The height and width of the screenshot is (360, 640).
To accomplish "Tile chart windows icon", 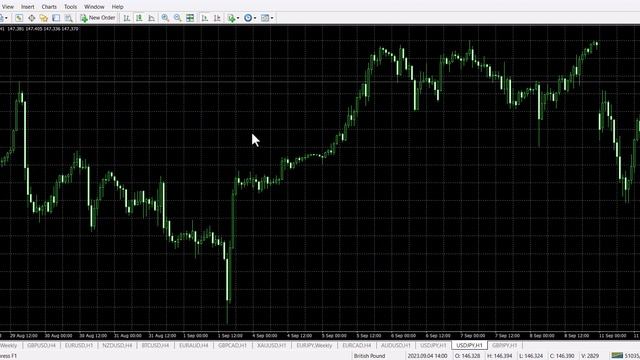I will pos(190,18).
